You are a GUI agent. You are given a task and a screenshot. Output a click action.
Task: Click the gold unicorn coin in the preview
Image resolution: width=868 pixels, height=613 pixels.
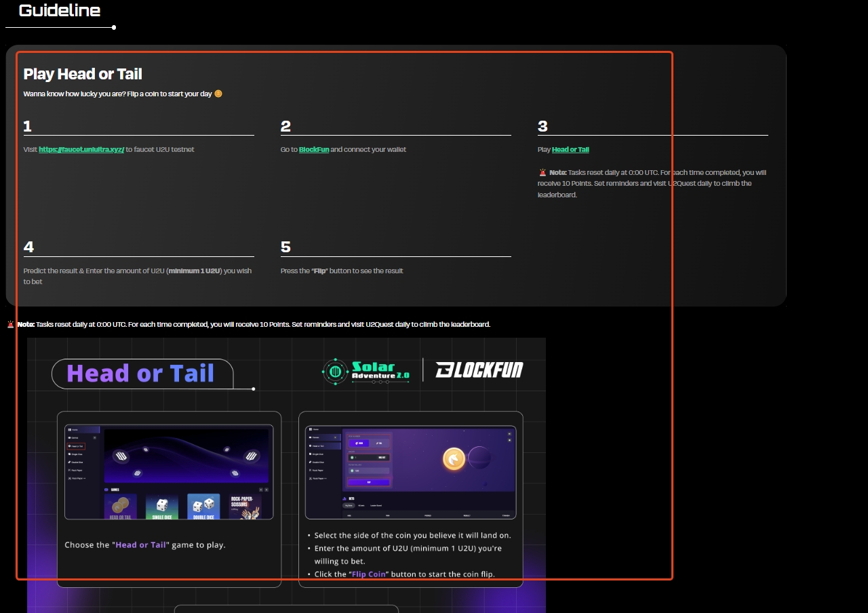pyautogui.click(x=454, y=459)
